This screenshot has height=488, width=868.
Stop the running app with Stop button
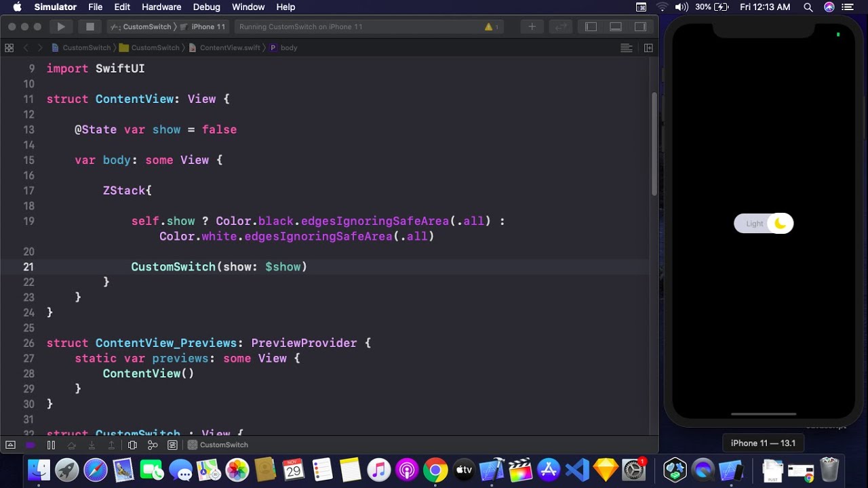coord(90,26)
